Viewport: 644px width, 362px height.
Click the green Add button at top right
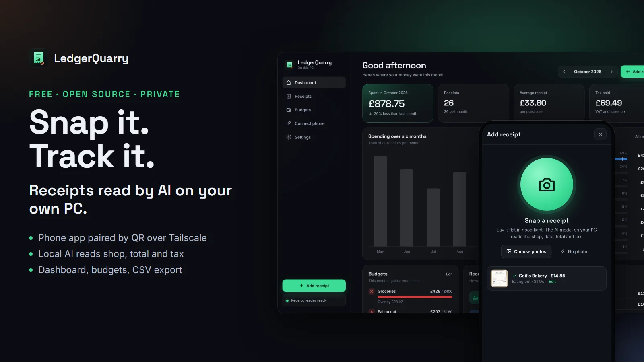coord(632,72)
